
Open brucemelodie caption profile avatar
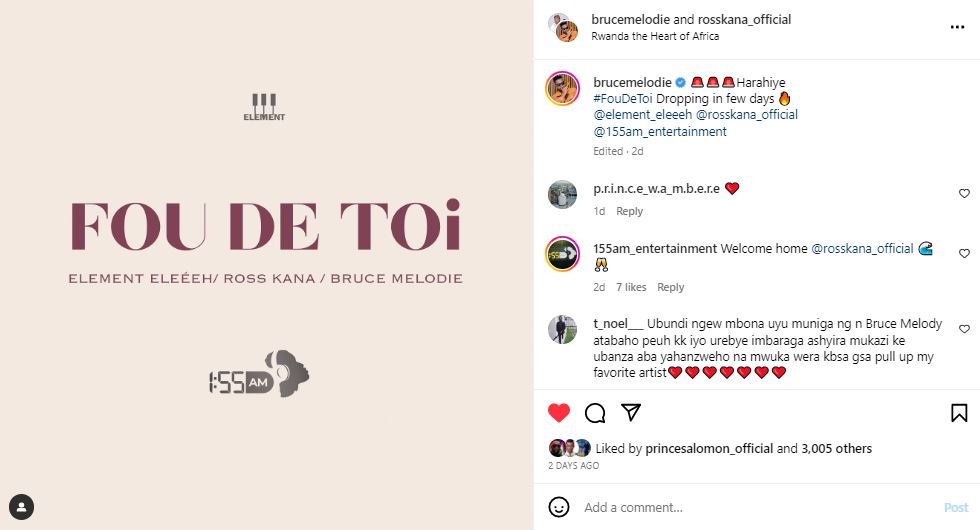coord(562,88)
